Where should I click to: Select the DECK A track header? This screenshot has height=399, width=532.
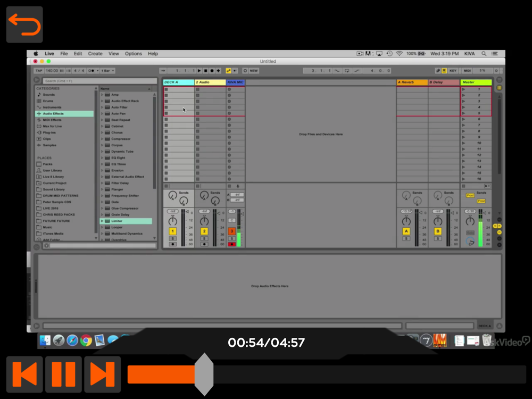click(x=178, y=82)
